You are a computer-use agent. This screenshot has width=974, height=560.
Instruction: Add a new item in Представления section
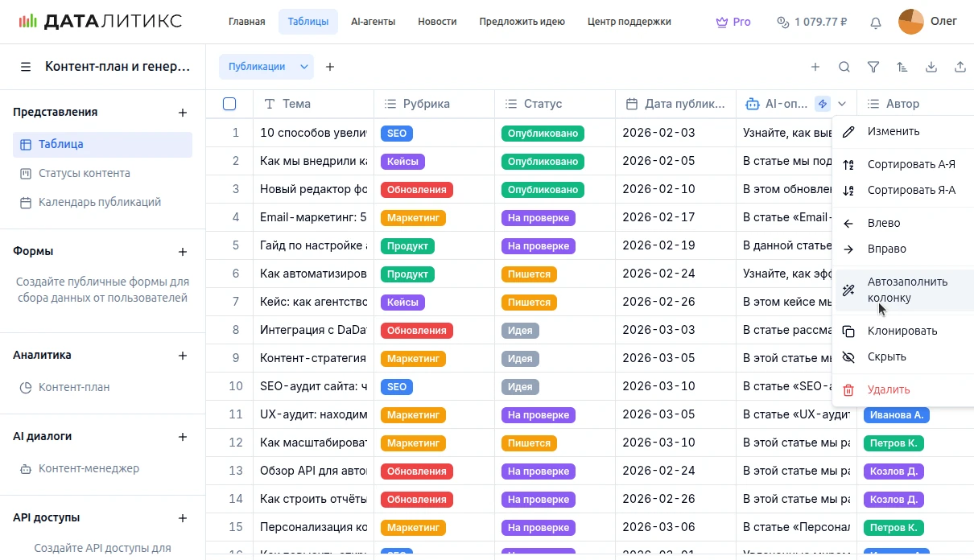click(182, 113)
